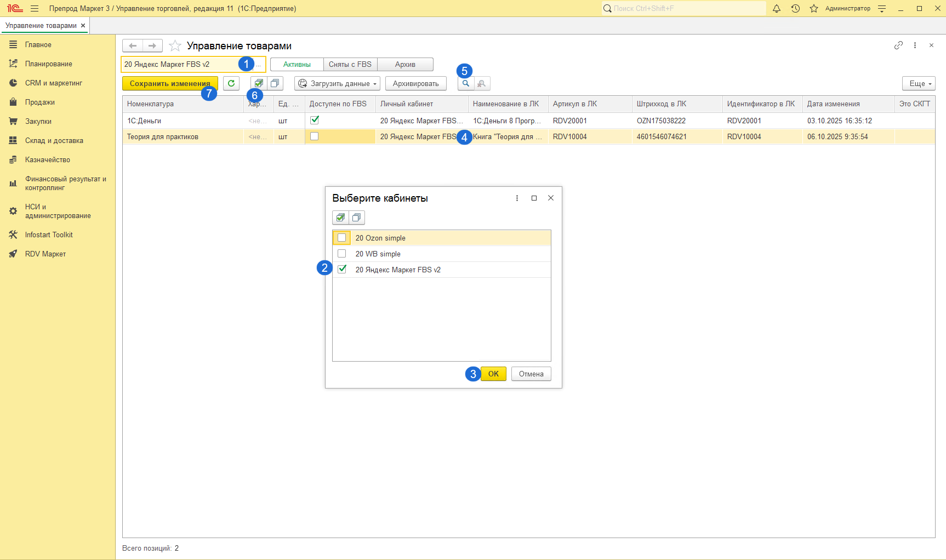This screenshot has width=946, height=560.
Task: Copy link using chain icon
Action: pyautogui.click(x=898, y=45)
